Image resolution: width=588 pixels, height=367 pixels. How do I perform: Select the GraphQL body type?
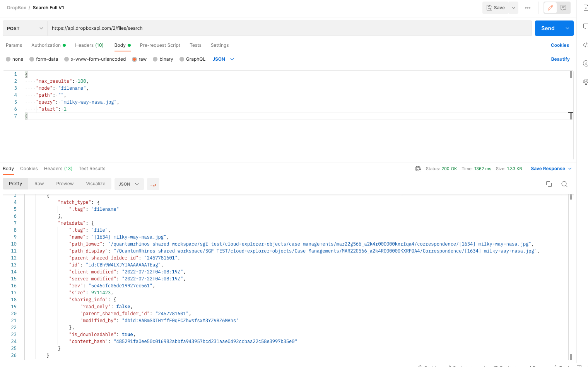click(x=192, y=59)
